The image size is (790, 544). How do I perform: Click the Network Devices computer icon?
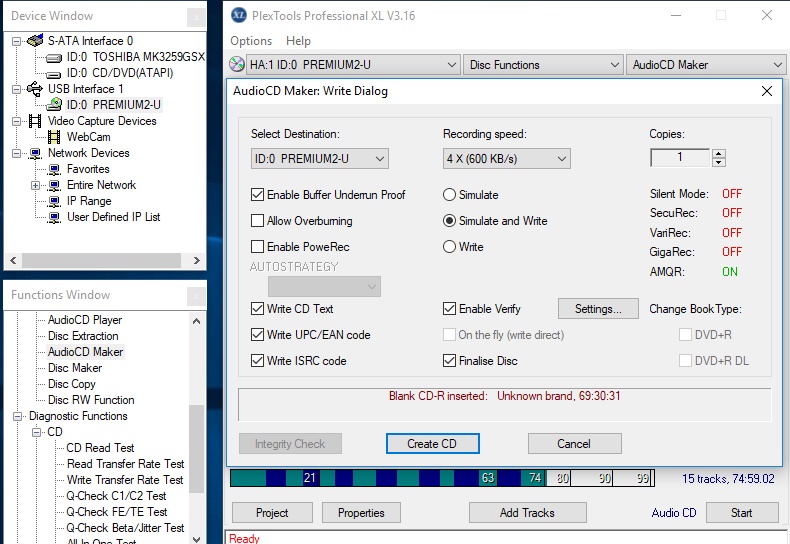[35, 153]
